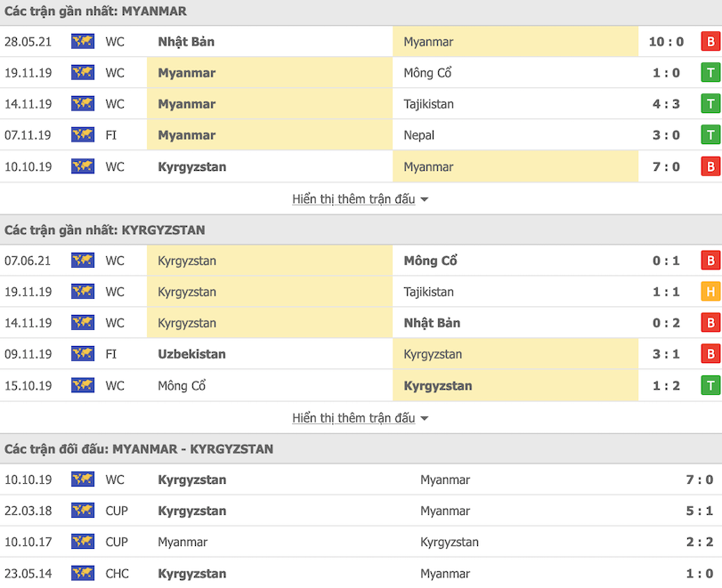722x588 pixels.
Task: Click Nhật Bản in Kyrgyzstan's 0:2 match row
Action: coord(432,323)
